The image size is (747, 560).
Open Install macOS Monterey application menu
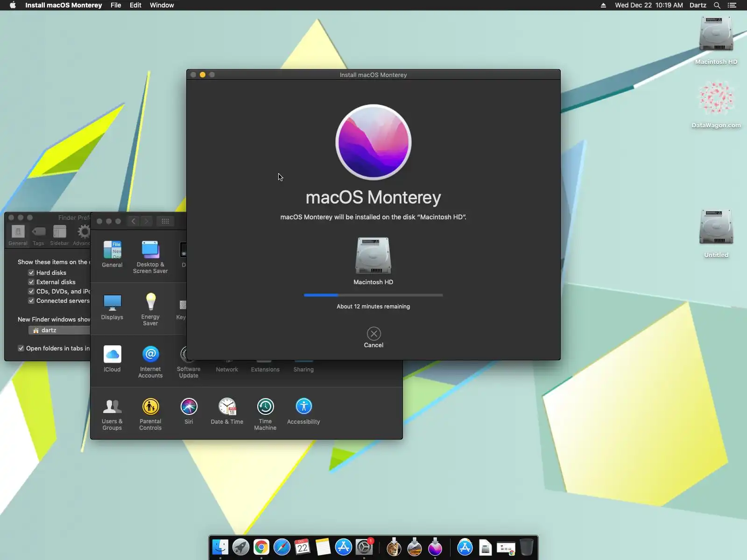click(63, 5)
